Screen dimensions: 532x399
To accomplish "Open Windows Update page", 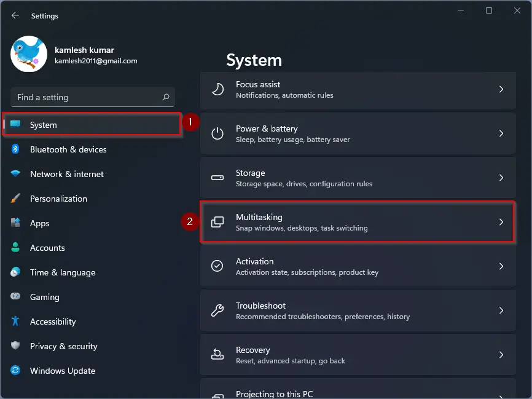I will (x=92, y=371).
